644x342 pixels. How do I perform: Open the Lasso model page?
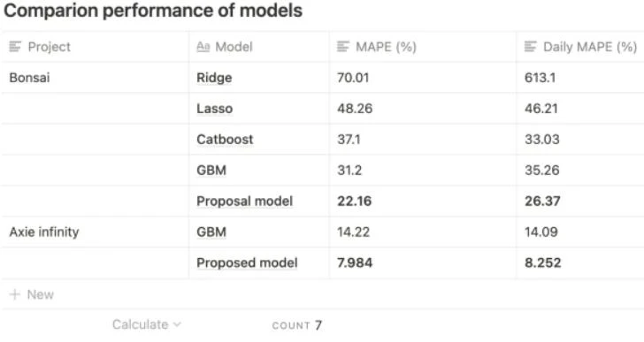(x=214, y=109)
